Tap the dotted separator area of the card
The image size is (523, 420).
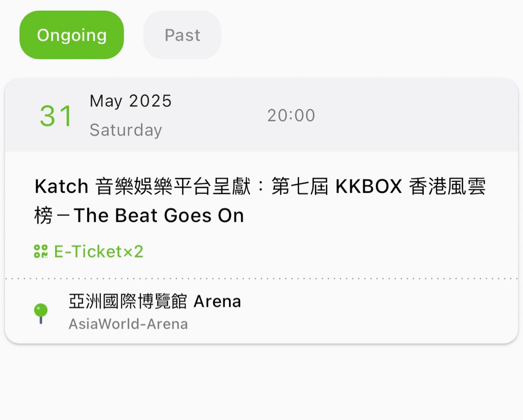pyautogui.click(x=261, y=278)
